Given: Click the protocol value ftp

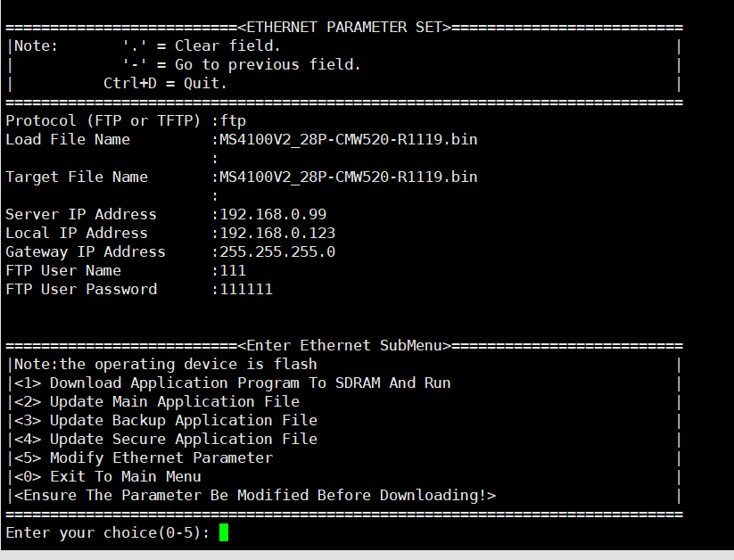Looking at the screenshot, I should (233, 119).
